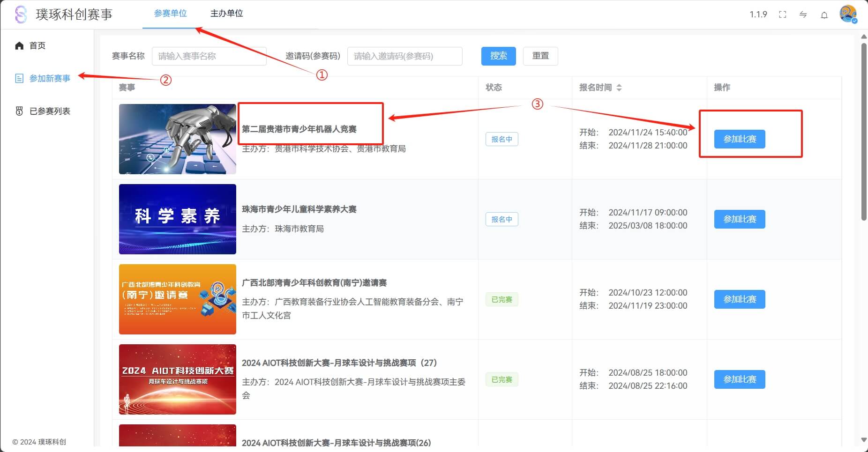Screen dimensions: 868x452
Task: Click title 2024 AIOT科技创新大赛-月球车设计与挑战赛项（27）
Action: (339, 363)
